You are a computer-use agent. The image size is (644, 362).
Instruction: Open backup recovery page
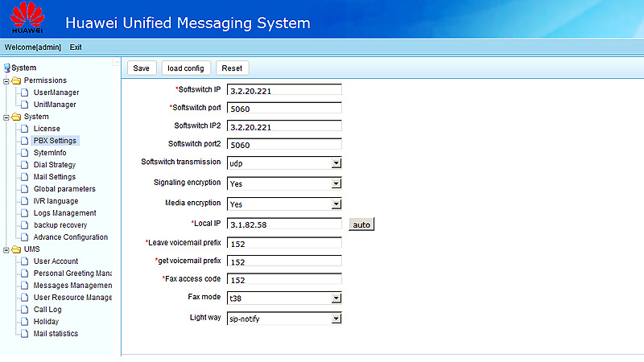pos(60,225)
